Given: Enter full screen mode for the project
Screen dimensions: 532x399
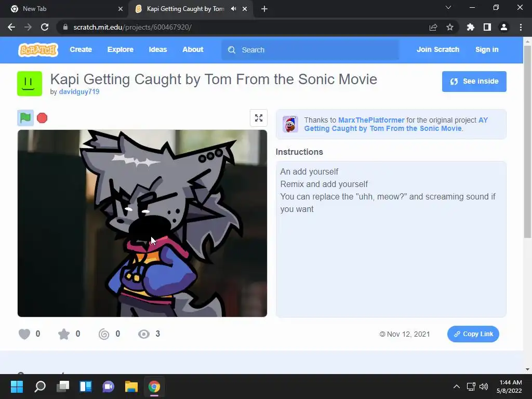Looking at the screenshot, I should click(259, 118).
